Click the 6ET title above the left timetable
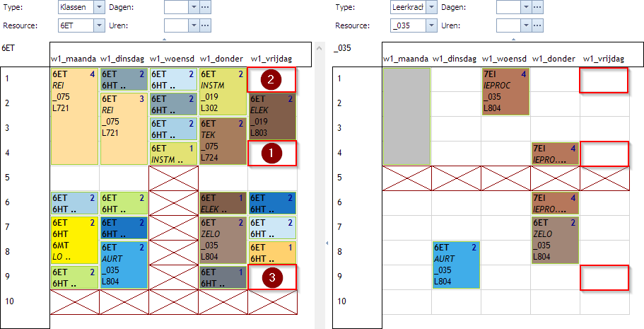Image resolution: width=644 pixels, height=329 pixels. 8,47
